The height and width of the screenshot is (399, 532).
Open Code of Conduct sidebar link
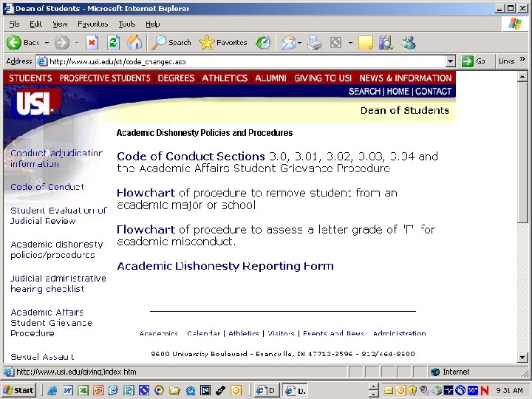[x=47, y=187]
